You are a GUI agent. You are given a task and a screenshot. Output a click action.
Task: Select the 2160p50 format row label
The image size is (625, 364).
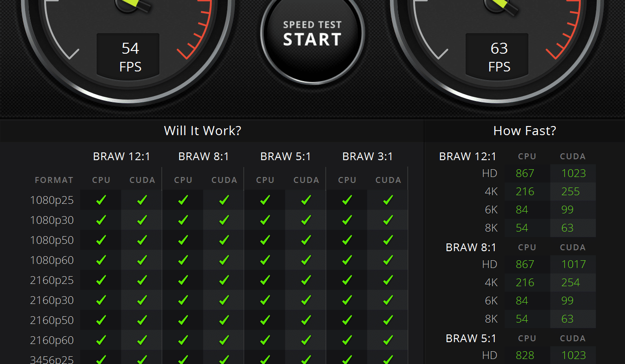(x=52, y=320)
